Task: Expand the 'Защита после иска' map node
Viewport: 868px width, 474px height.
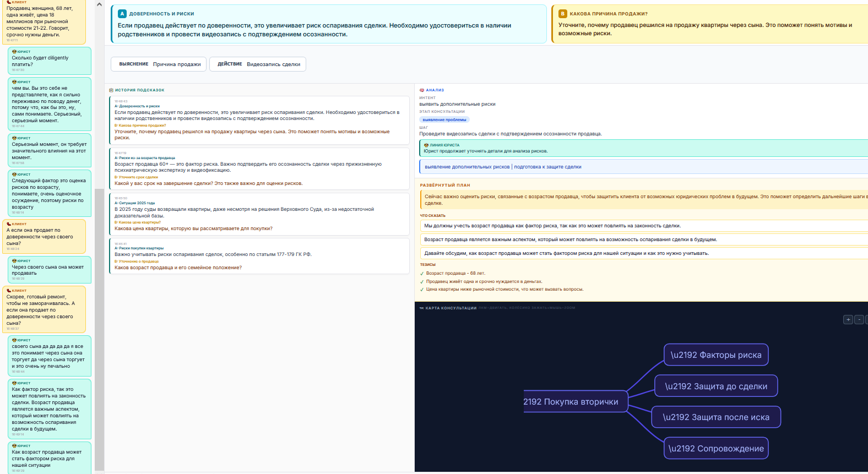Action: coord(715,417)
